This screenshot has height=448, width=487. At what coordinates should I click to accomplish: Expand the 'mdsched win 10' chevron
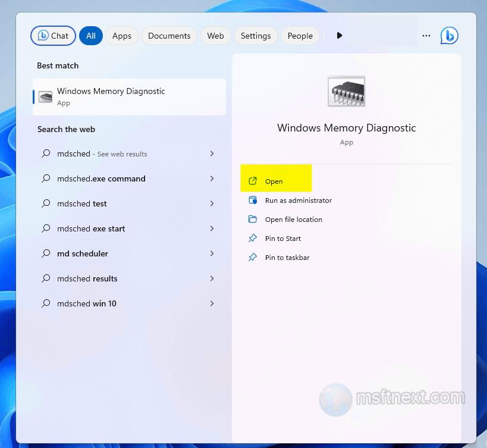(x=212, y=303)
